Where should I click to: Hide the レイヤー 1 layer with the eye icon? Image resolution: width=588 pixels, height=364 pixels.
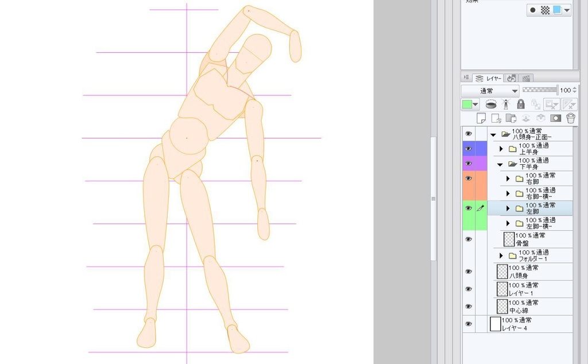(469, 289)
